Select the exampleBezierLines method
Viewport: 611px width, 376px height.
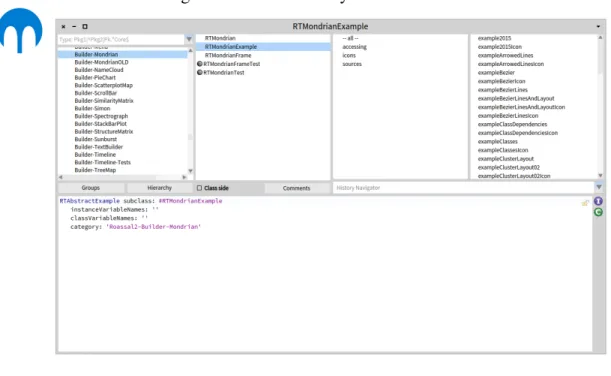[503, 90]
